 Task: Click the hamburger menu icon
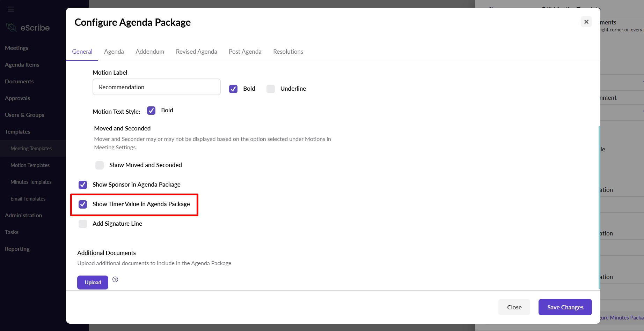[x=11, y=9]
